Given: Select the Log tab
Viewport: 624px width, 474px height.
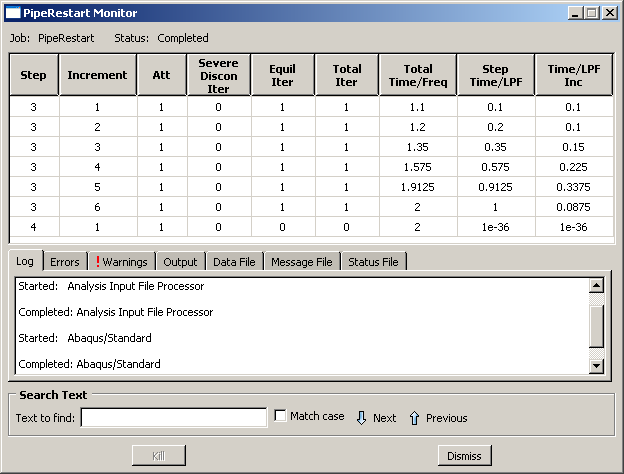Looking at the screenshot, I should click(25, 261).
